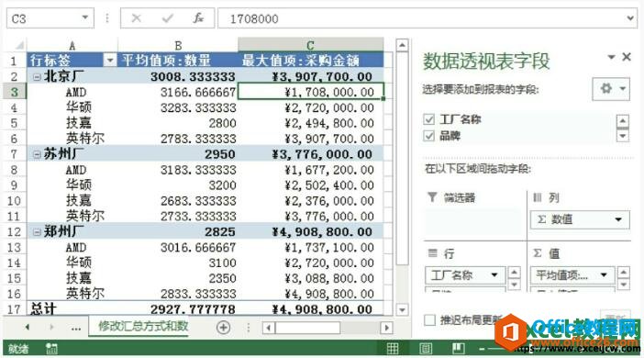Select the 总计 row label cell

pyautogui.click(x=72, y=309)
